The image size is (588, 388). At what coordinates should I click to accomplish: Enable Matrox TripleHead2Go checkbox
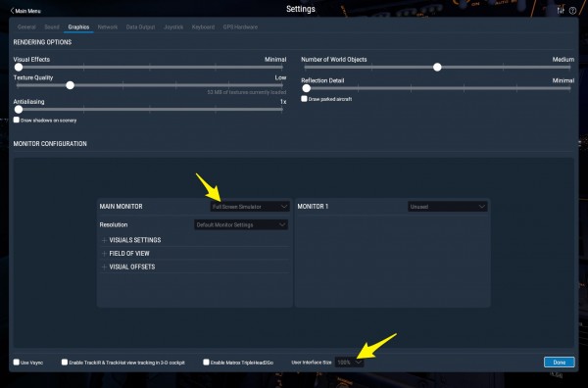(x=206, y=363)
